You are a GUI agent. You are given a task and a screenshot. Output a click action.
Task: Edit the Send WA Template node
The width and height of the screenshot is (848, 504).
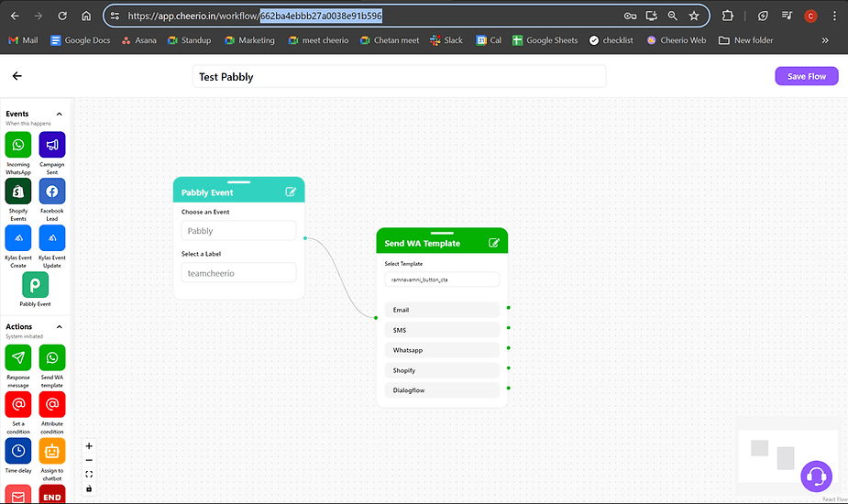[494, 243]
